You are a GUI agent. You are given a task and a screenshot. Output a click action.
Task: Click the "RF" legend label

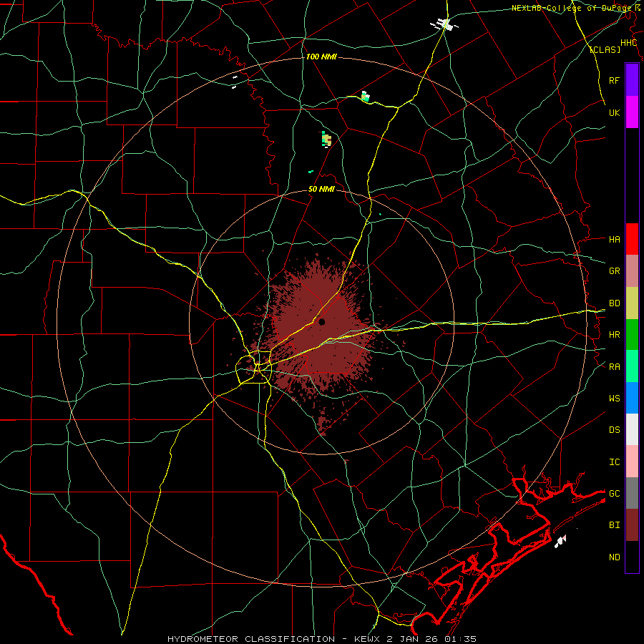pos(614,80)
